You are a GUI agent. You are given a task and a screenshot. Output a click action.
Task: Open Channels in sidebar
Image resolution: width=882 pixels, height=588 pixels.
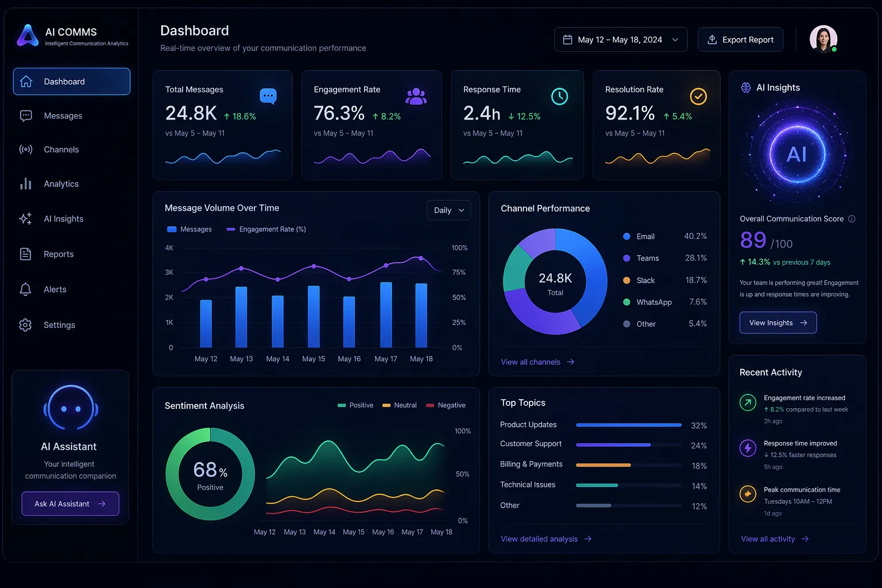pyautogui.click(x=72, y=150)
